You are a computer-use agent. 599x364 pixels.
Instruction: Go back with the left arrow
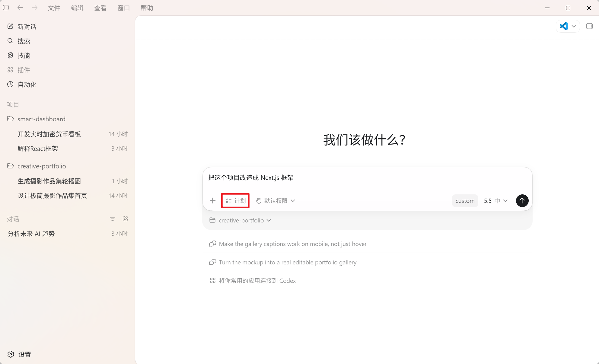tap(20, 8)
